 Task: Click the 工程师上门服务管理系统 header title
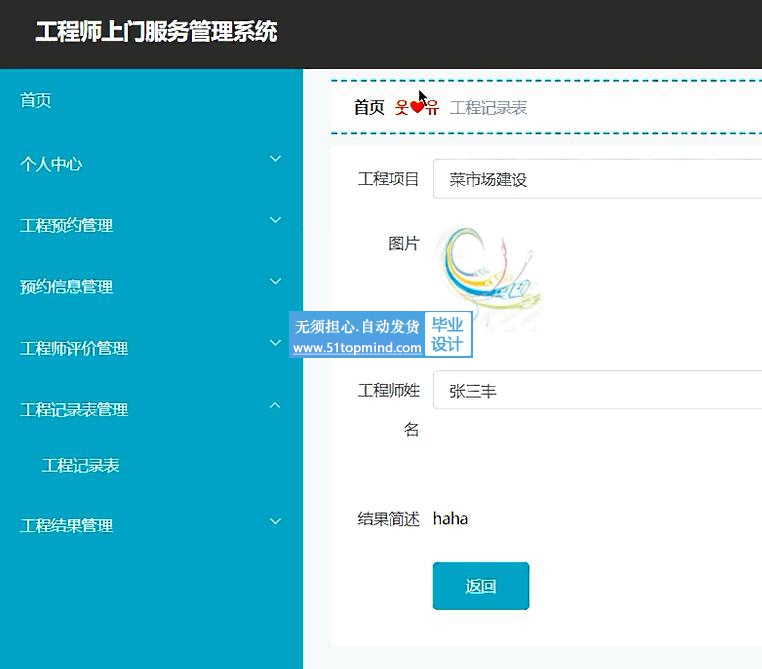click(x=156, y=31)
